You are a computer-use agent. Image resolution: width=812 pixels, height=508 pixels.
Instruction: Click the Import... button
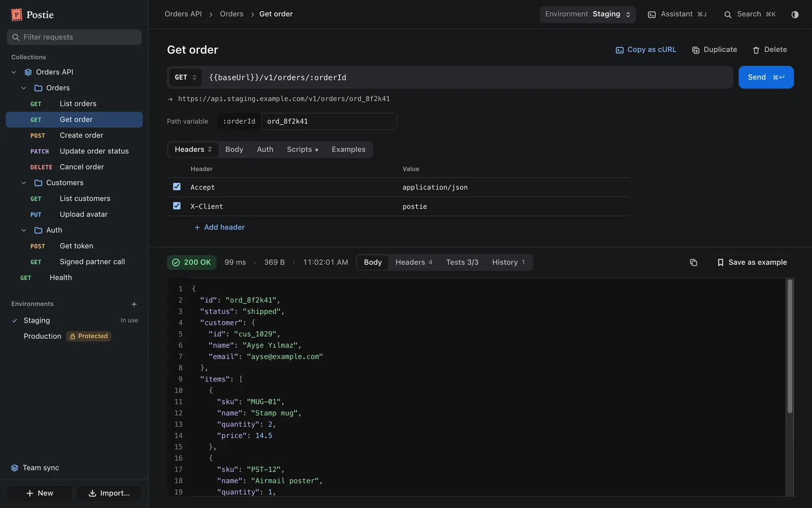(109, 493)
